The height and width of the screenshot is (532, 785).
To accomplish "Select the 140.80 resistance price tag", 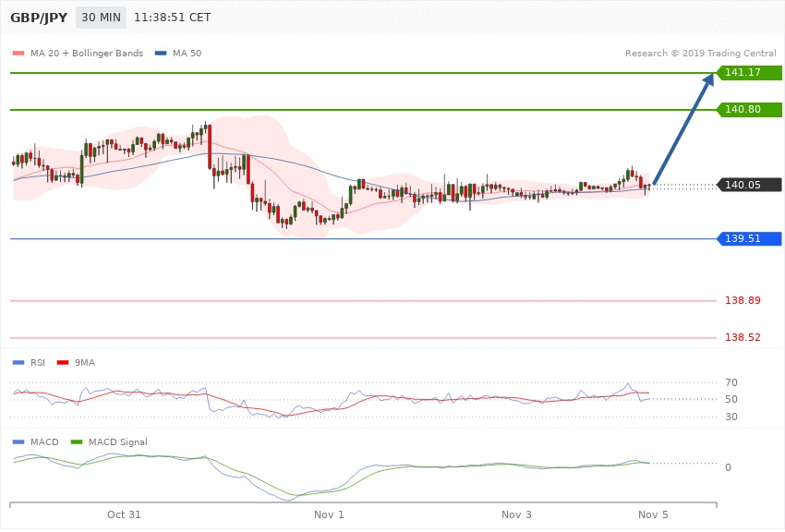I will [749, 109].
